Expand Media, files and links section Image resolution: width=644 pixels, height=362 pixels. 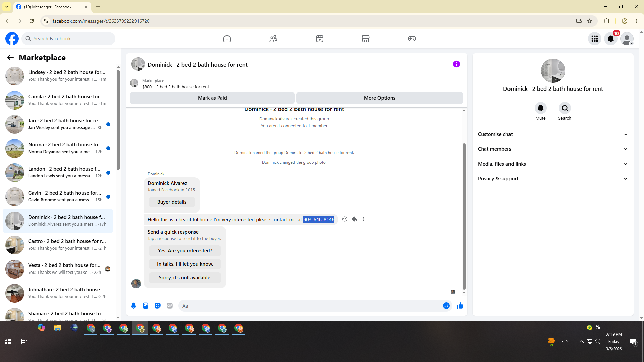553,164
